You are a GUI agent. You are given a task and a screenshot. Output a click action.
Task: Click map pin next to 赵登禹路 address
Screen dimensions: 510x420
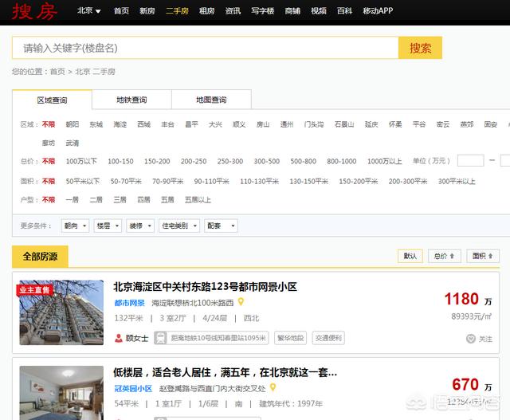pos(273,387)
